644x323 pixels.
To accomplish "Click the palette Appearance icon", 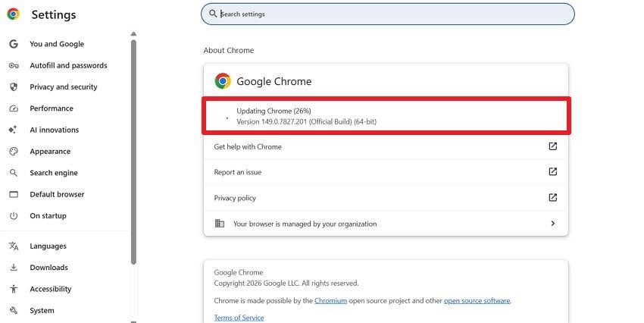I will point(14,151).
